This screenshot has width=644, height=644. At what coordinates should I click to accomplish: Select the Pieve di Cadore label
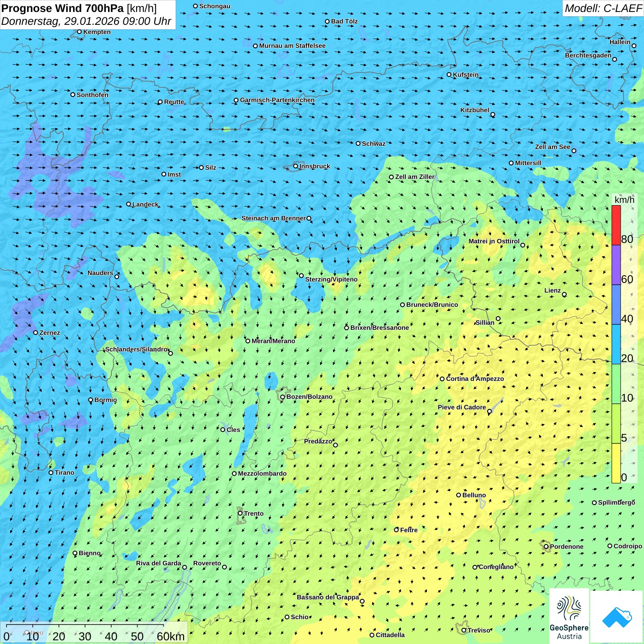point(462,407)
